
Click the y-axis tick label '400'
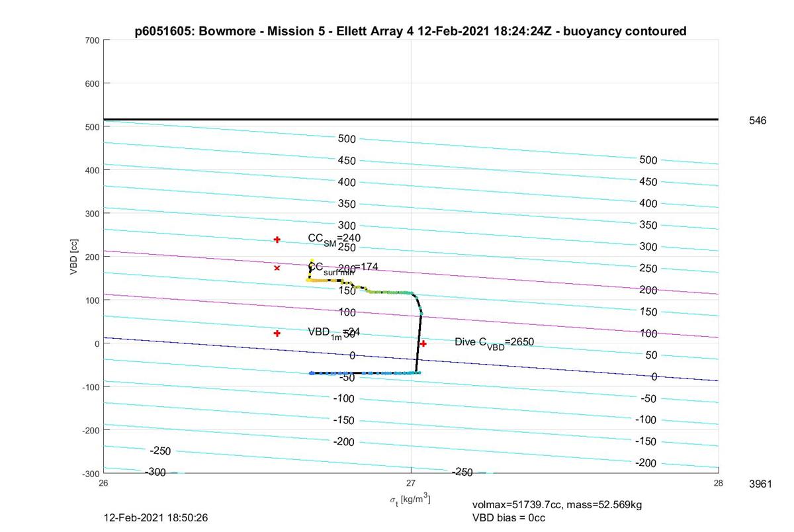pos(92,170)
